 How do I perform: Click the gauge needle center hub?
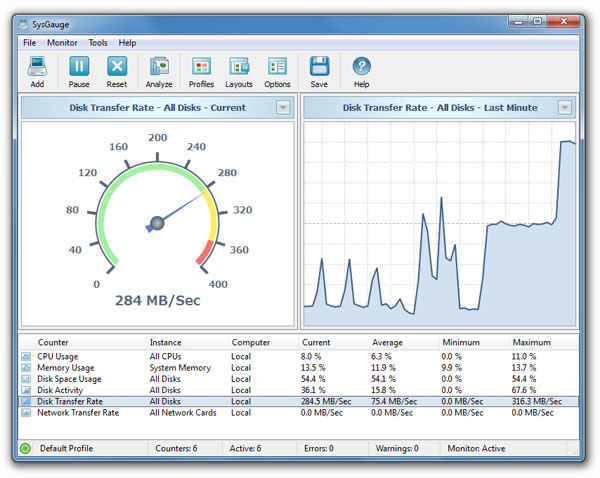click(x=157, y=223)
